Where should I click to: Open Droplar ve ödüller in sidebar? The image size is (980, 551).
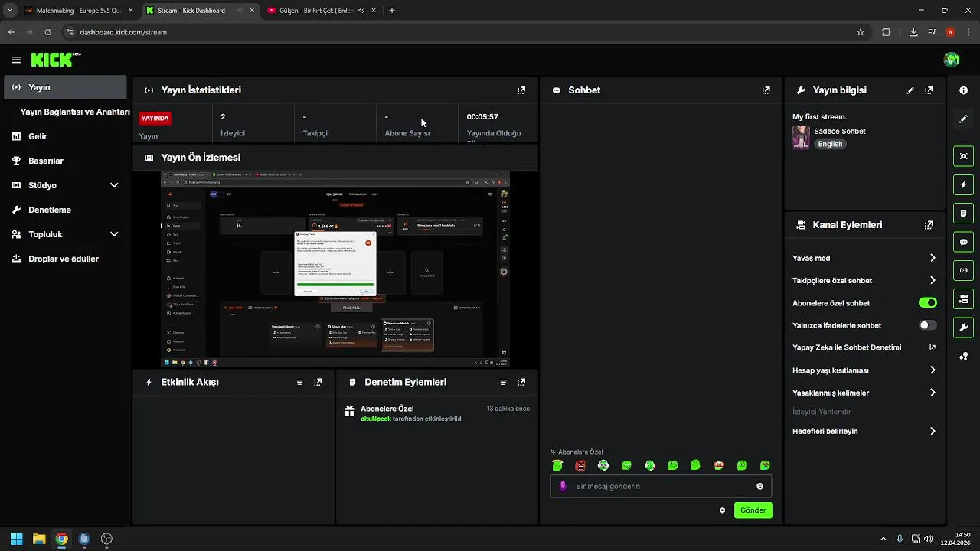(65, 259)
